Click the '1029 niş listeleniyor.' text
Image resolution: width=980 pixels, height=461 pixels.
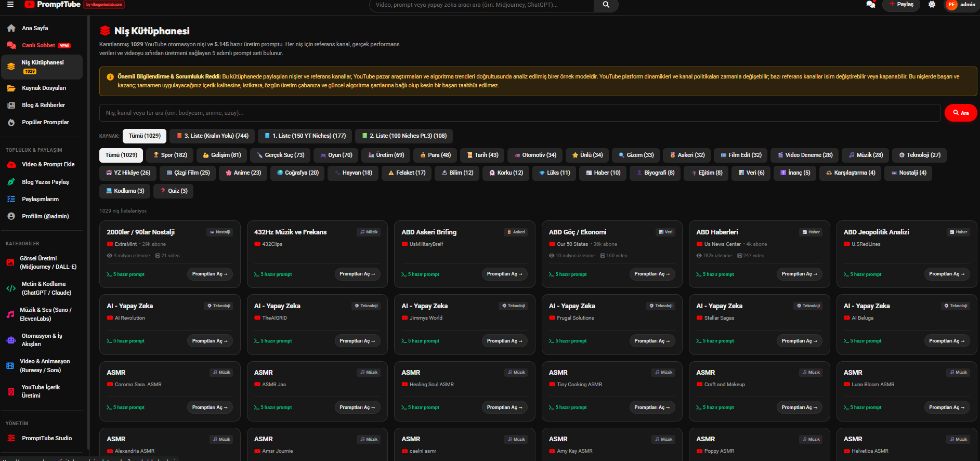pyautogui.click(x=123, y=211)
